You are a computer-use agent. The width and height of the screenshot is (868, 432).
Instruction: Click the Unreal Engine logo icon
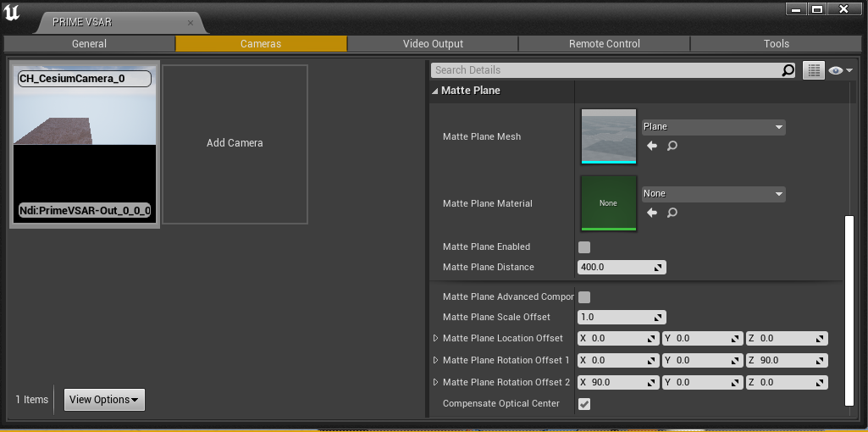point(11,12)
